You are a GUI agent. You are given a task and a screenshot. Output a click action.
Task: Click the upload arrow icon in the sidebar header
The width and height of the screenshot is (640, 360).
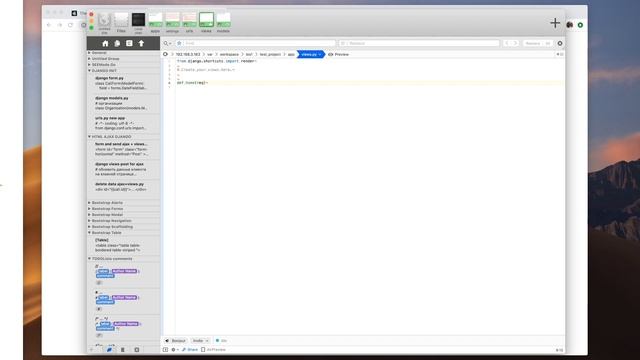(141, 43)
